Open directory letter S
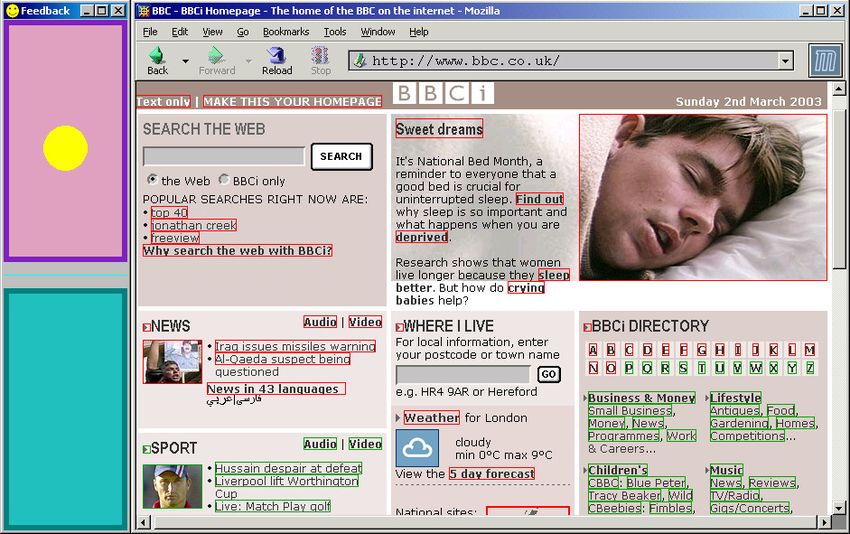This screenshot has width=850, height=534. point(683,368)
